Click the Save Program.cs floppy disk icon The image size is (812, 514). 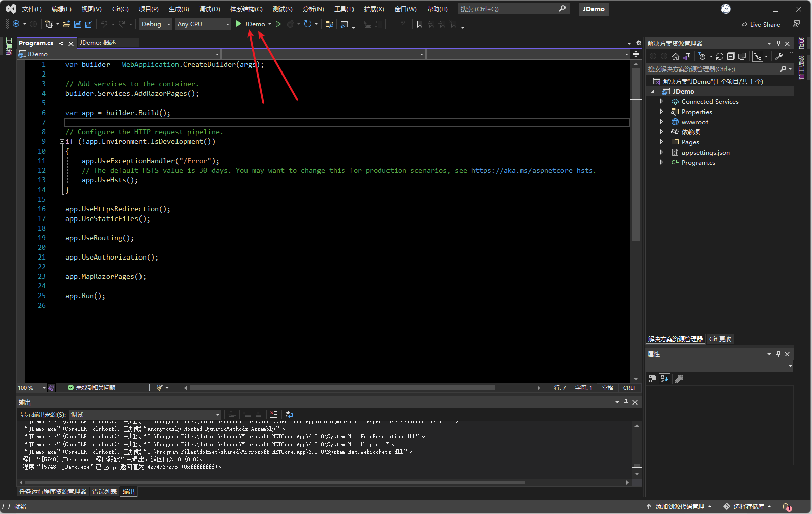(x=78, y=24)
